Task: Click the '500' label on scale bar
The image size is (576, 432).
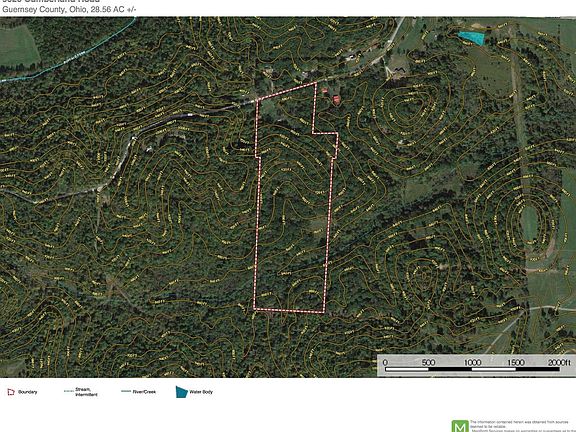Action: click(x=428, y=363)
